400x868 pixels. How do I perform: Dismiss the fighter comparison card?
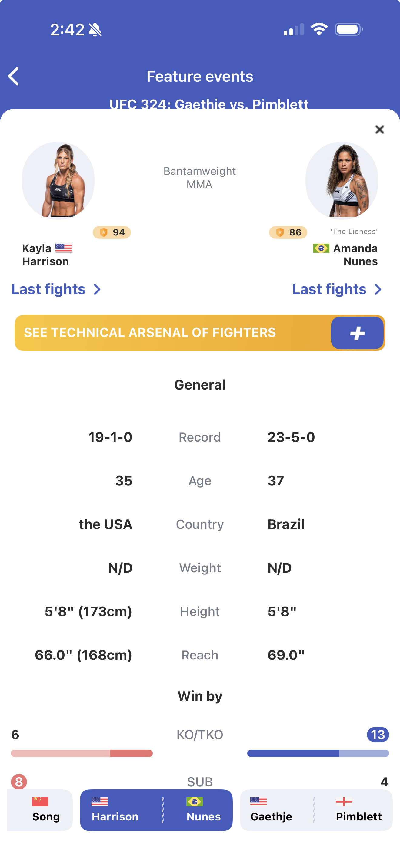point(379,130)
